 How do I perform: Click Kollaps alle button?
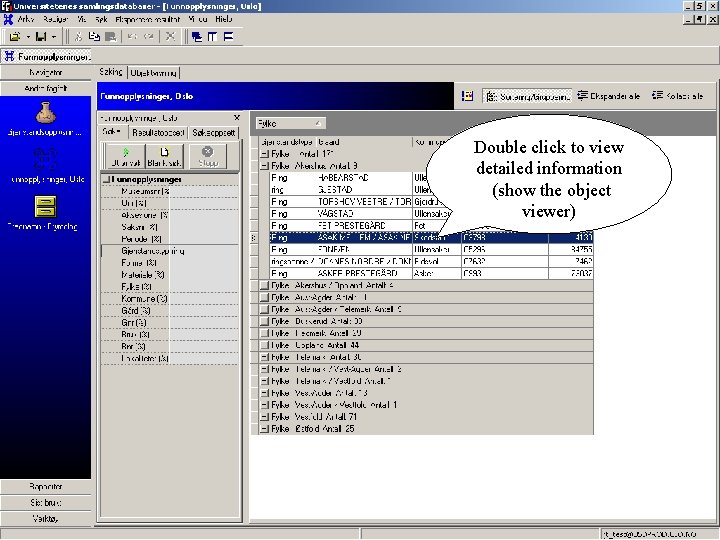click(x=678, y=96)
